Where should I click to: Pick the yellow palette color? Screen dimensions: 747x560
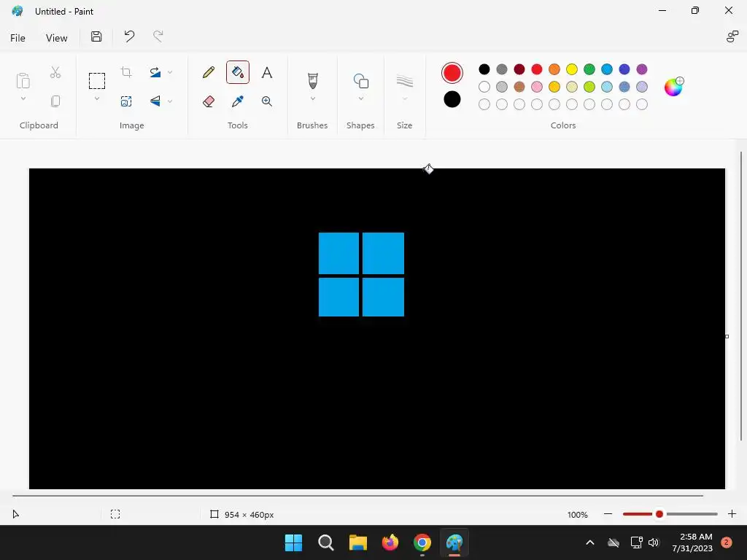572,69
